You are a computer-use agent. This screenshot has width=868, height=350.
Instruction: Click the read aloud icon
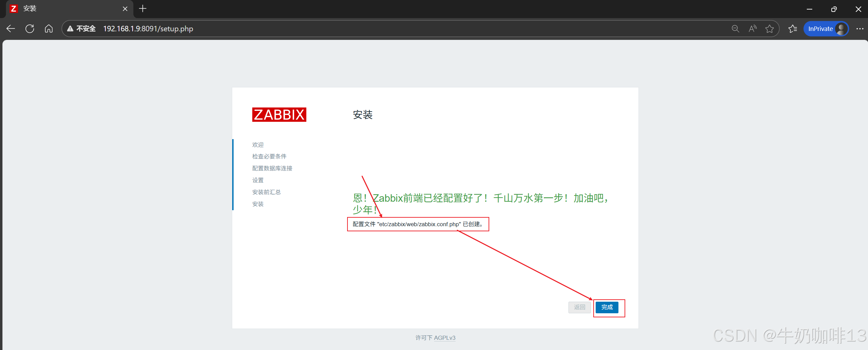(752, 29)
